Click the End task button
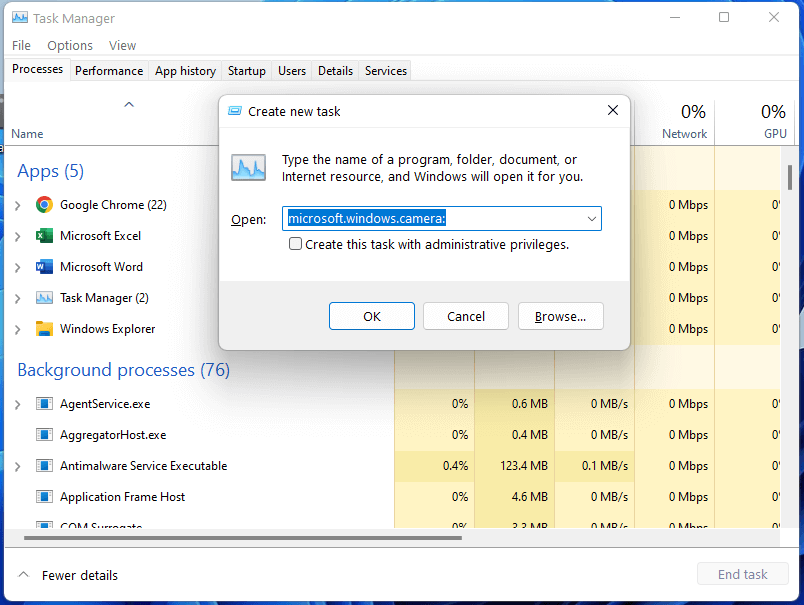This screenshot has height=605, width=804. click(742, 574)
